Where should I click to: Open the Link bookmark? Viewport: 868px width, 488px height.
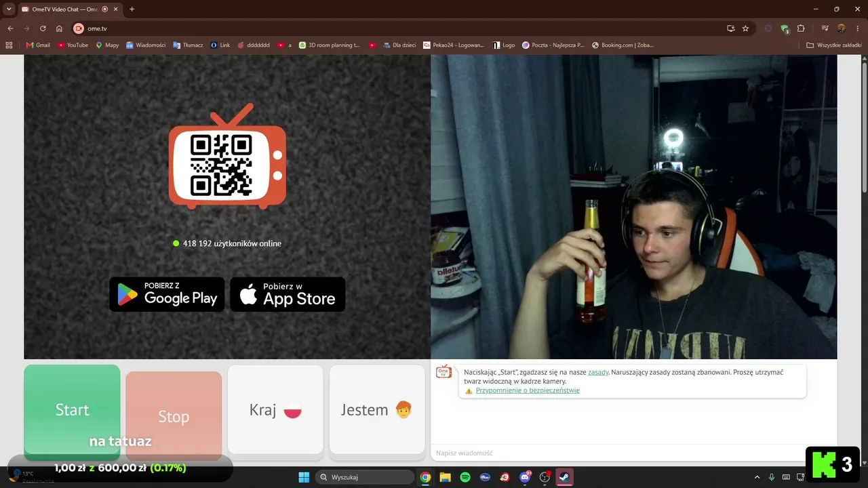click(220, 45)
